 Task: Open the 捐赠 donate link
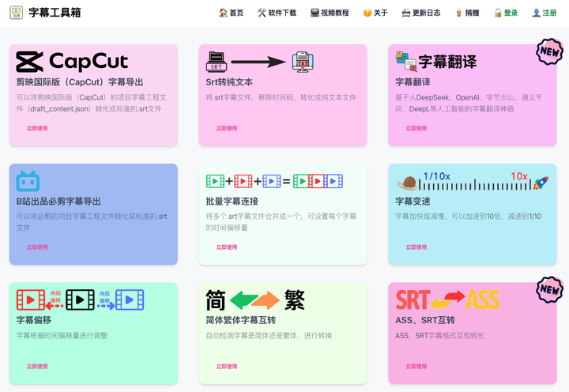pos(467,13)
